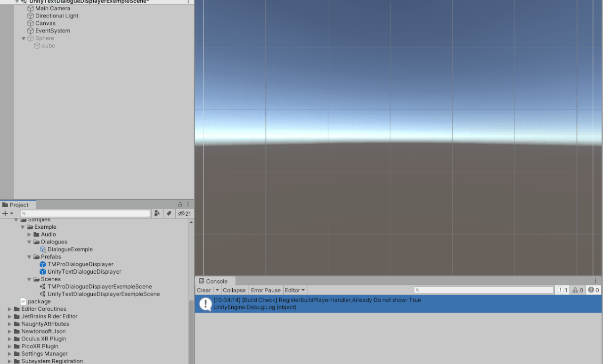Viewport: 603px width, 364px height.
Task: Open the Clear dropdown arrow
Action: tap(217, 290)
